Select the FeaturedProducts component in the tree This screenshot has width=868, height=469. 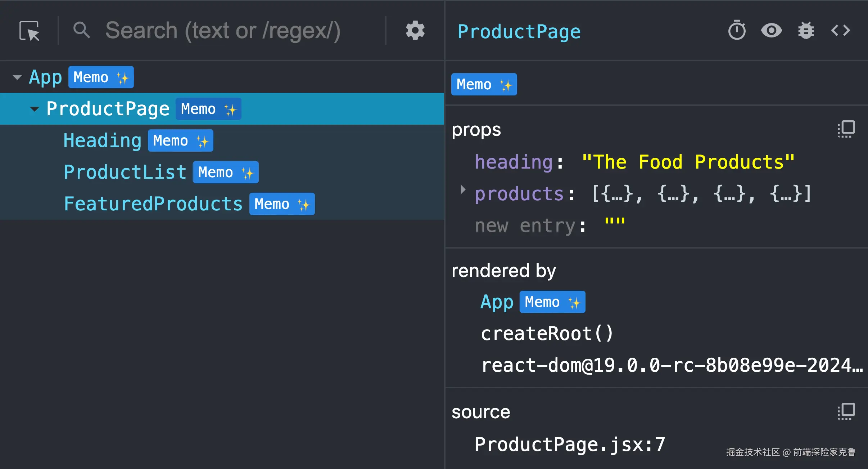(153, 204)
